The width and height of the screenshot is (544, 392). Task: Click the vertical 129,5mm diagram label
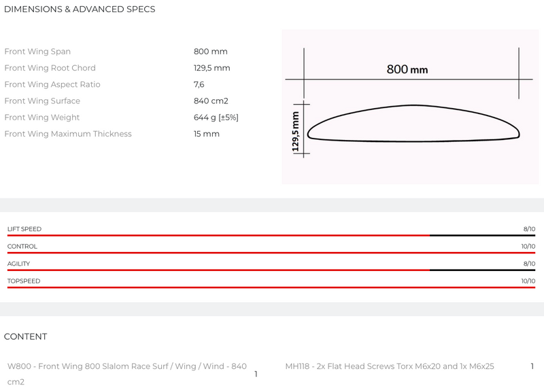(x=295, y=130)
